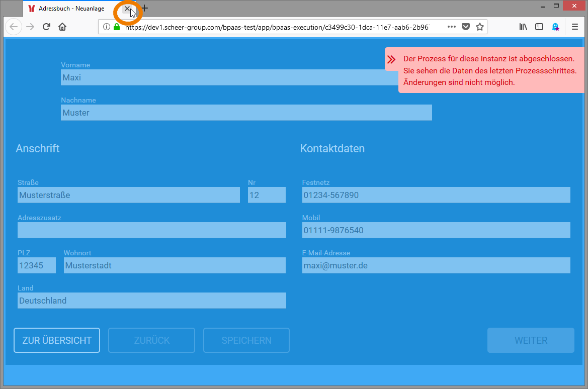Click the ZUR ÜBERSICHT button
Screen dimensions: 588x389
pos(57,340)
